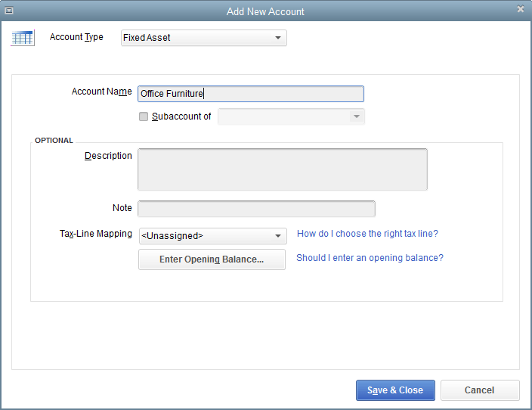Cancel adding the new account
This screenshot has width=532, height=410.
[x=480, y=390]
